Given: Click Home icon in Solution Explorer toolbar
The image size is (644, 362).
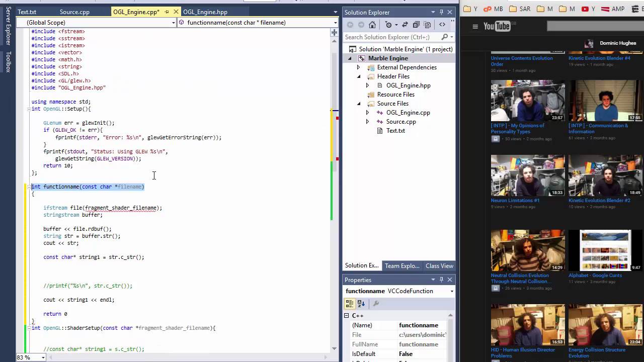Looking at the screenshot, I should (372, 25).
